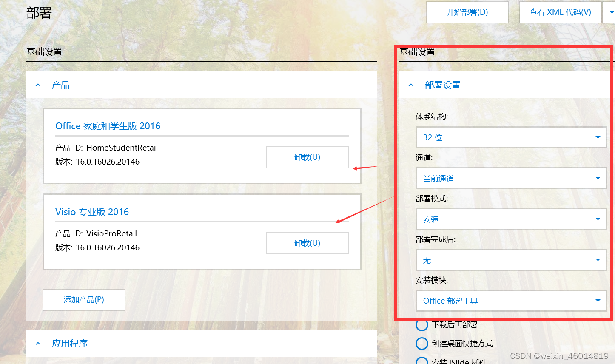
Task: Uninstall Visio 专业版 2016 via 卸载(U)
Action: (307, 243)
